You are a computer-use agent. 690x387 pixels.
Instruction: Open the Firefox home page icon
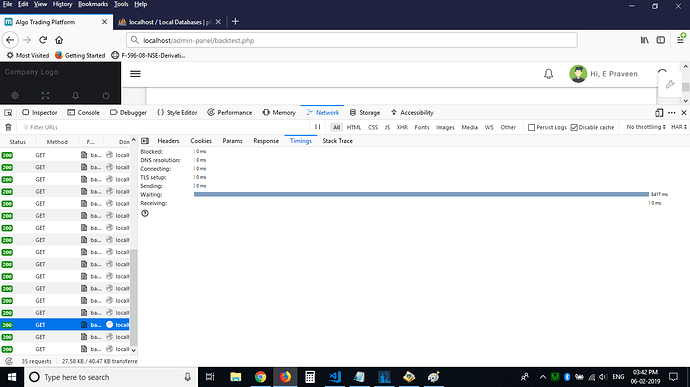(59, 40)
